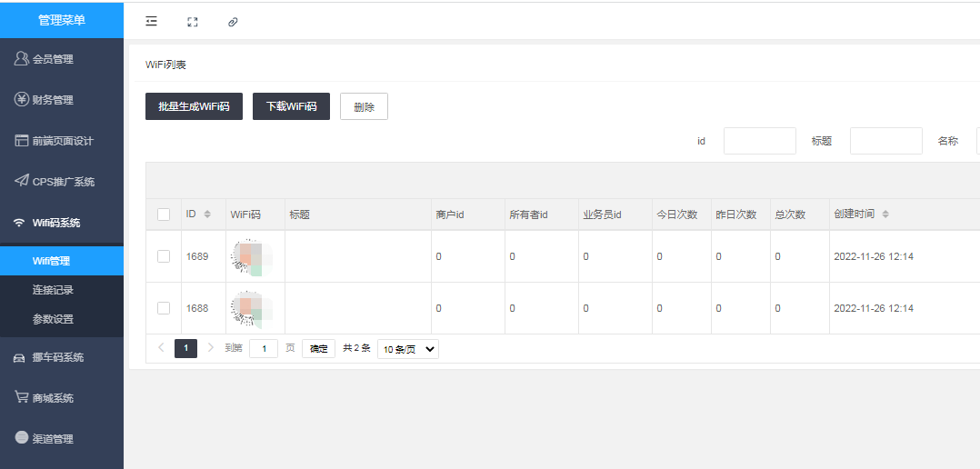This screenshot has height=469, width=980.
Task: Select page 1 in pagination
Action: 185,348
